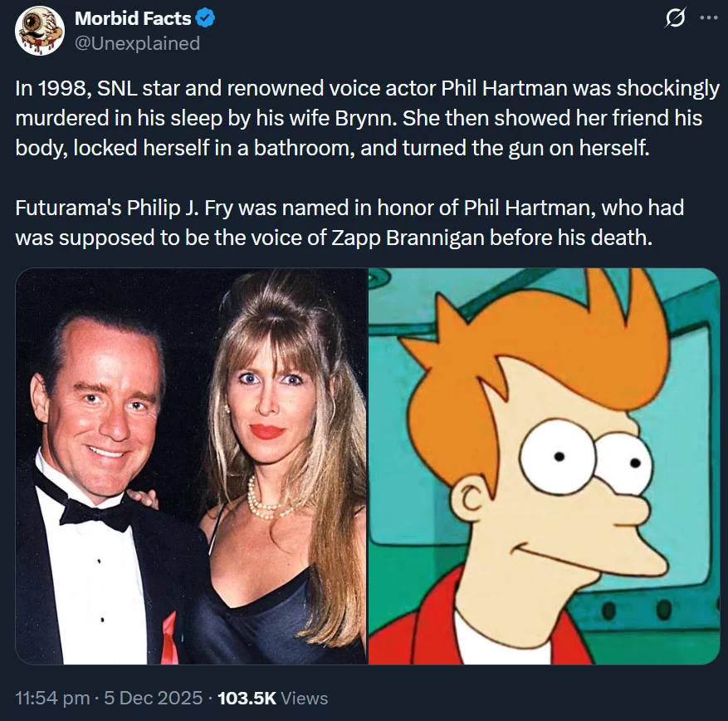Click the tweet paragraph starting "In 1998"
728x721 pixels.
click(365, 116)
